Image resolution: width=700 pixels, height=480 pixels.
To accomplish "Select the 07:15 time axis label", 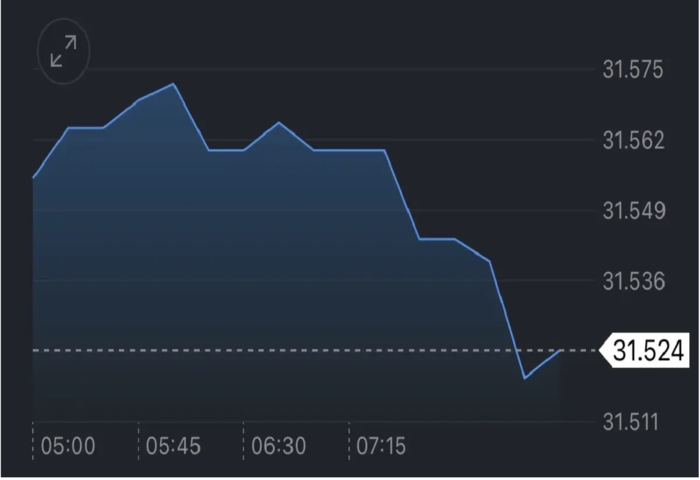I will (x=381, y=446).
